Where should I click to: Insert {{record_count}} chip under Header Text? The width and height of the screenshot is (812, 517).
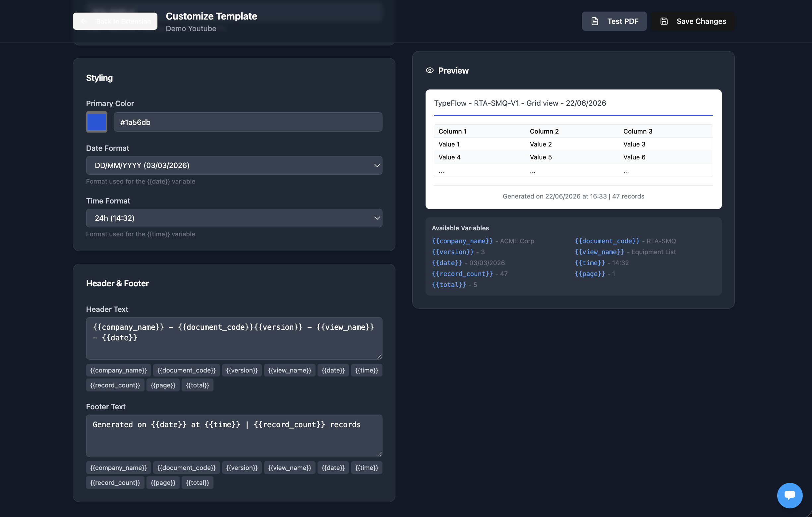pyautogui.click(x=115, y=385)
